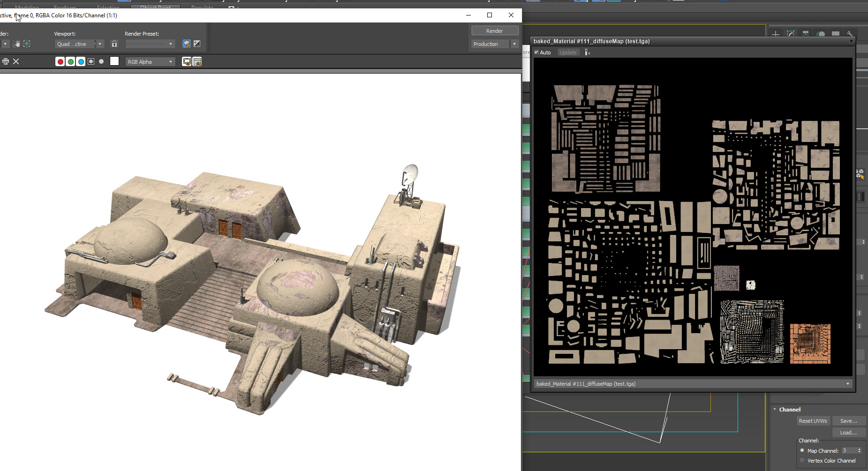Select the Vertex Color Channel radio button

point(802,460)
